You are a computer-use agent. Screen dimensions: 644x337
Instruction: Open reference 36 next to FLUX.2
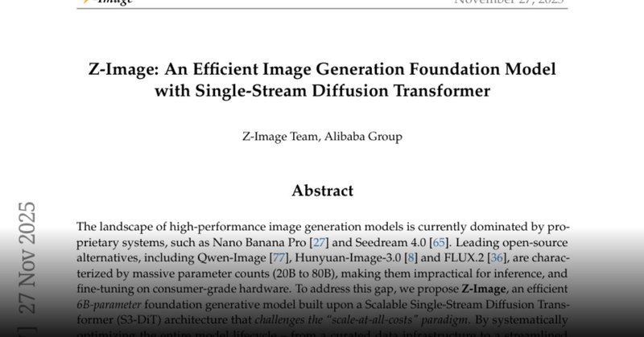point(497,258)
